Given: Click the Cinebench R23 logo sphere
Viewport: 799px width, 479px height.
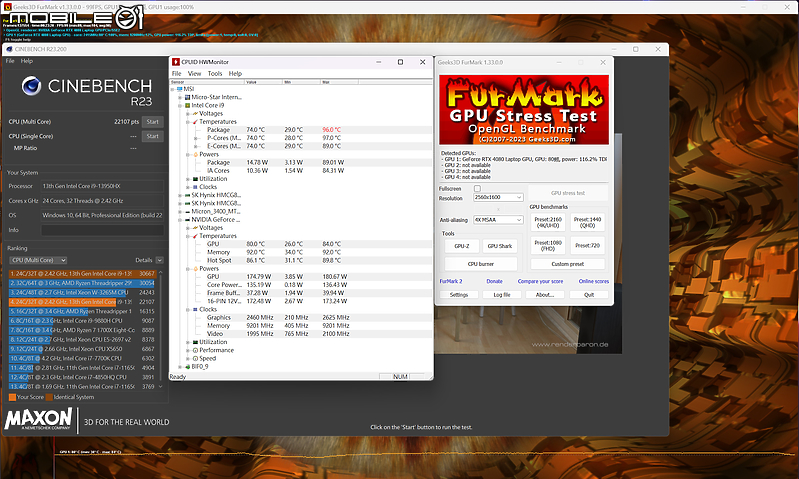Looking at the screenshot, I should point(31,86).
